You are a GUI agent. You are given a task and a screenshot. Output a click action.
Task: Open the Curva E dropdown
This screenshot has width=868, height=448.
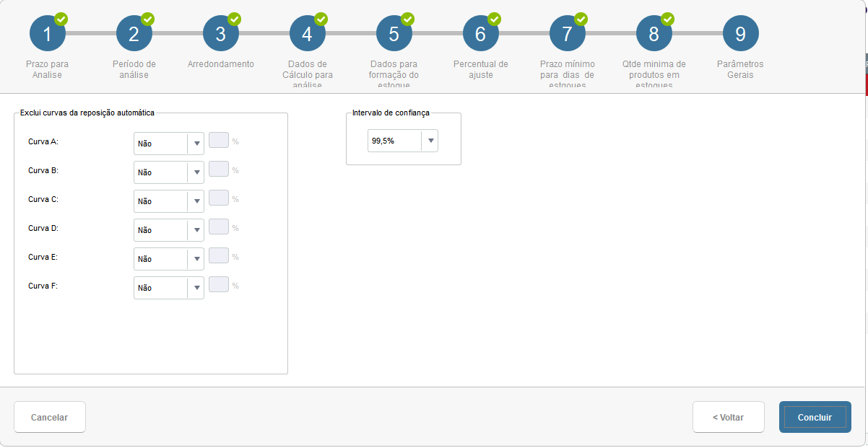tap(169, 259)
